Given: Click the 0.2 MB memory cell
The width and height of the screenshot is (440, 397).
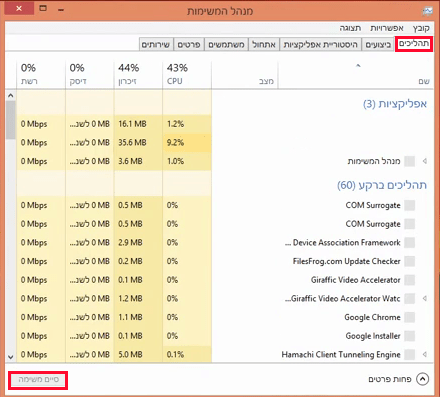Looking at the screenshot, I should tap(138, 261).
